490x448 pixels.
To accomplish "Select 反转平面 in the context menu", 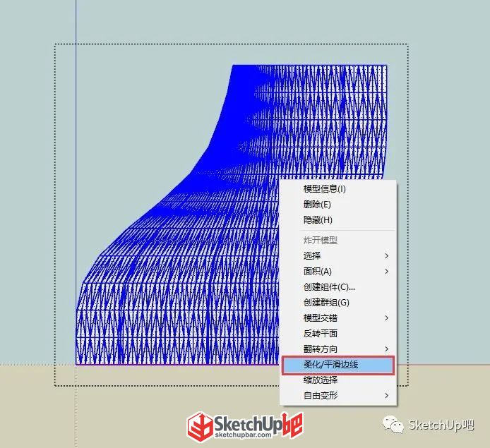I will pos(338,334).
